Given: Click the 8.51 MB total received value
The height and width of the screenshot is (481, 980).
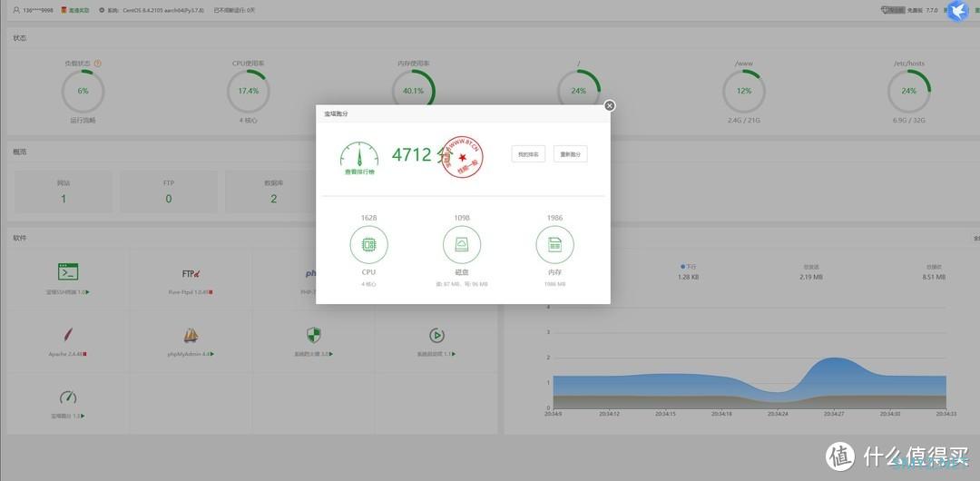Looking at the screenshot, I should (x=934, y=277).
